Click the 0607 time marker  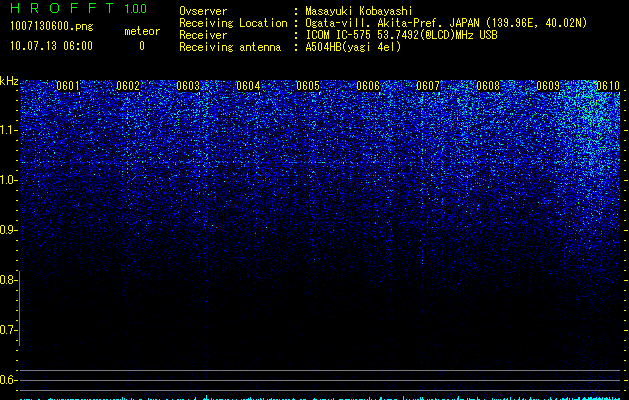coord(428,86)
